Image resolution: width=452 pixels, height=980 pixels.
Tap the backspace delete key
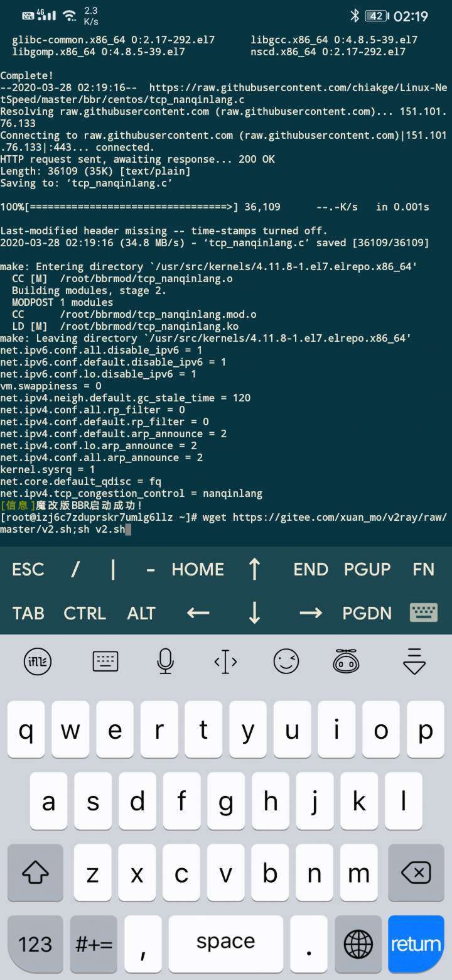(x=415, y=872)
